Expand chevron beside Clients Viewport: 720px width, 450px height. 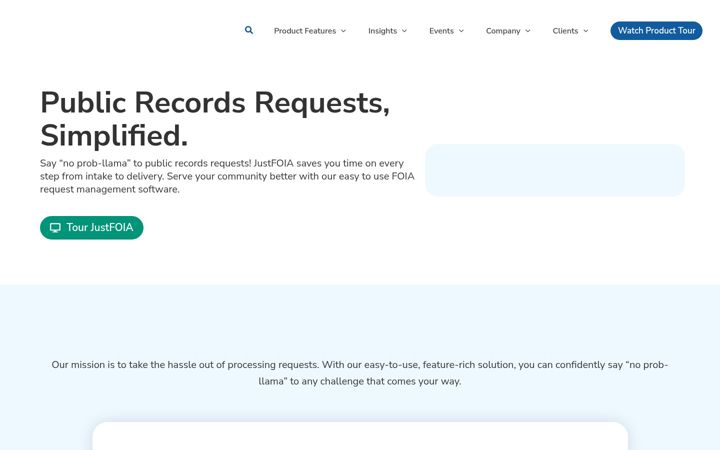pos(586,31)
